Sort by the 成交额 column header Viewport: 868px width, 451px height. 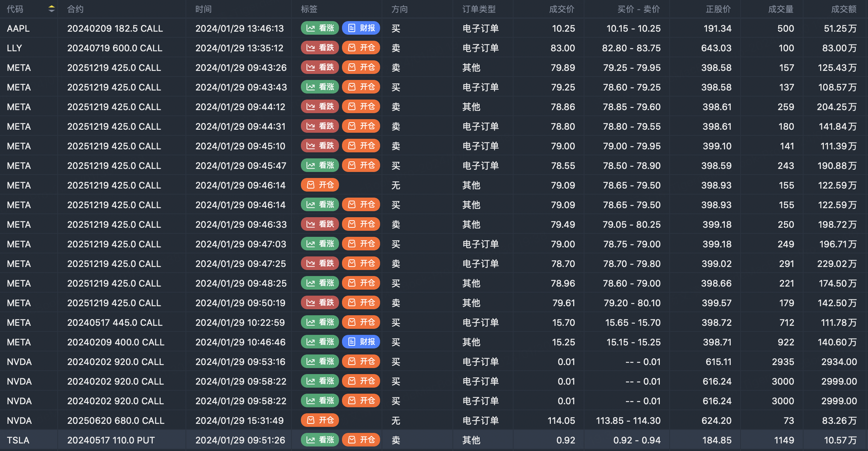[x=843, y=9]
